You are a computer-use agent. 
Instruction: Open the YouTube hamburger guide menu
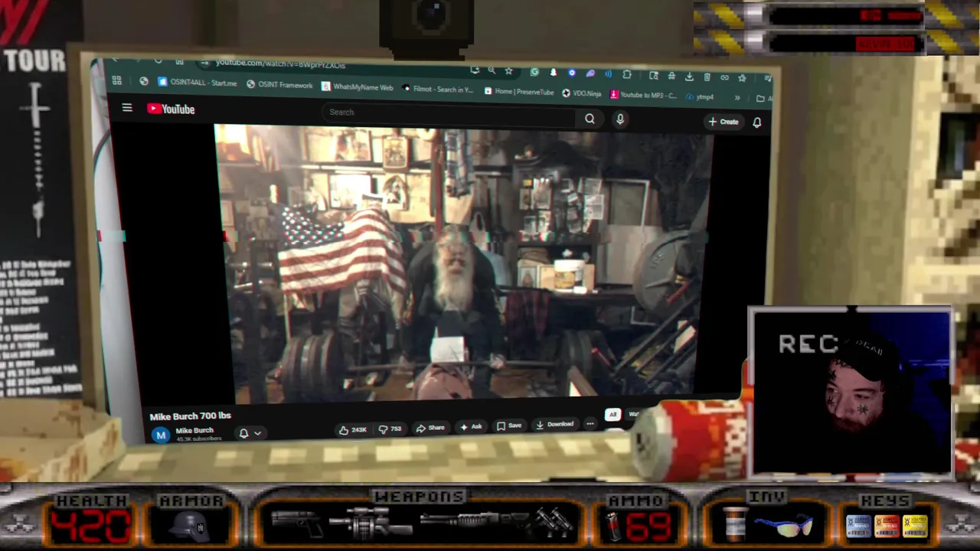coord(127,108)
